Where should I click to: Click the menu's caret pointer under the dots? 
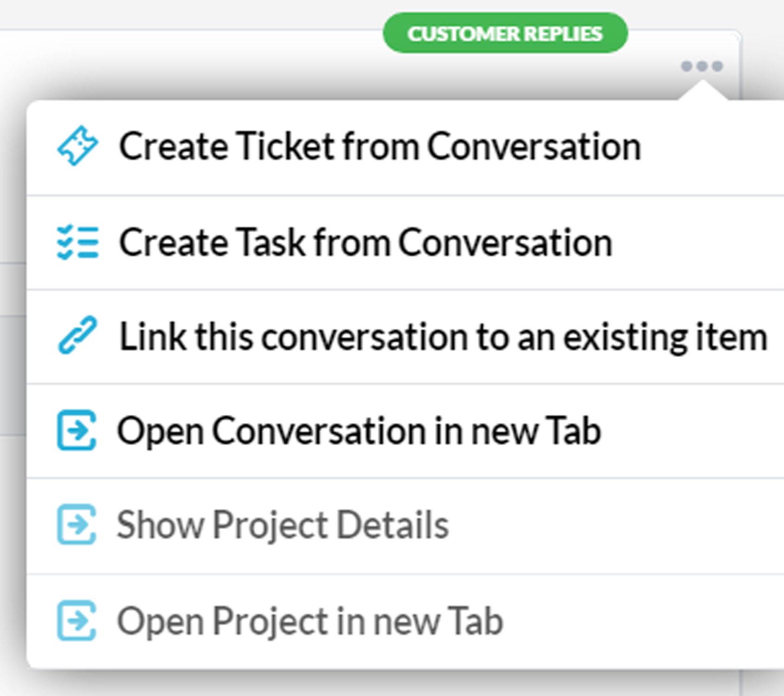point(703,90)
